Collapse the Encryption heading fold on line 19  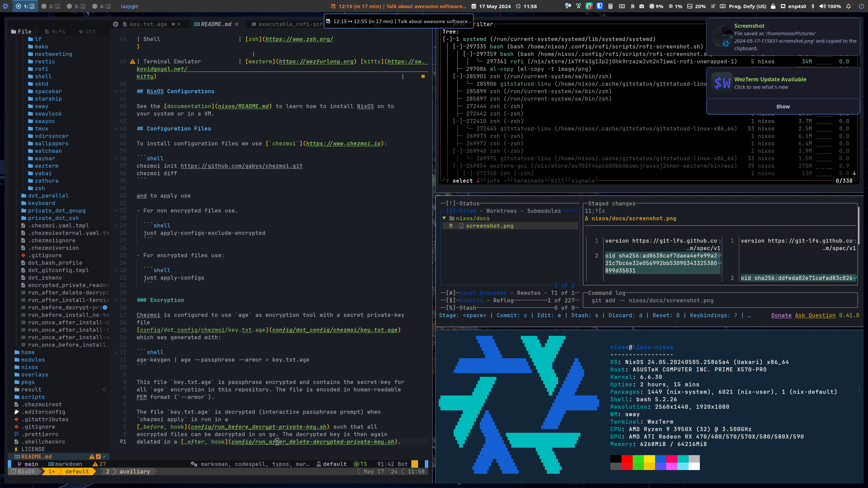(116, 300)
